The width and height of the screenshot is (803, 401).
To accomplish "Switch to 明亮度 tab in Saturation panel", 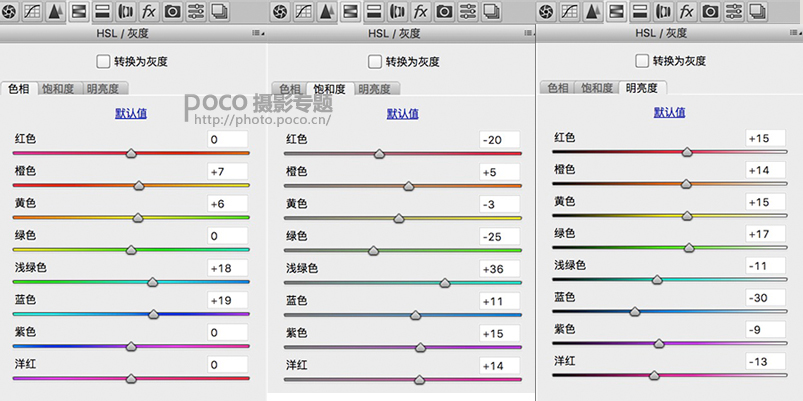I will click(x=375, y=89).
